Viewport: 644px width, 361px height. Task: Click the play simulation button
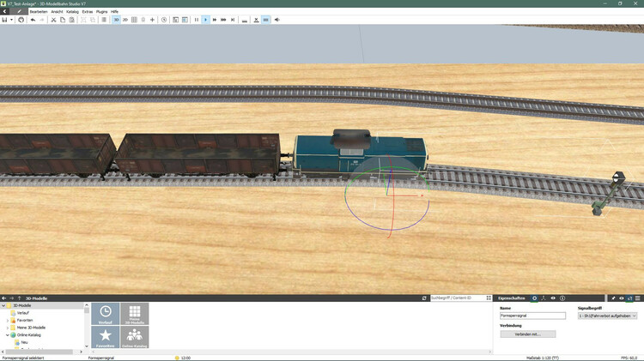[x=206, y=20]
